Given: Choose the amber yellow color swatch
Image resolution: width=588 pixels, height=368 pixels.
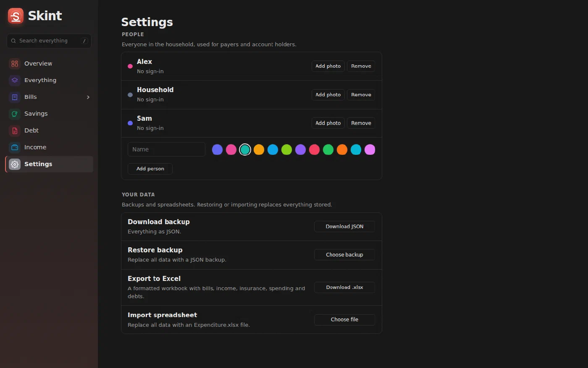Looking at the screenshot, I should click(259, 150).
